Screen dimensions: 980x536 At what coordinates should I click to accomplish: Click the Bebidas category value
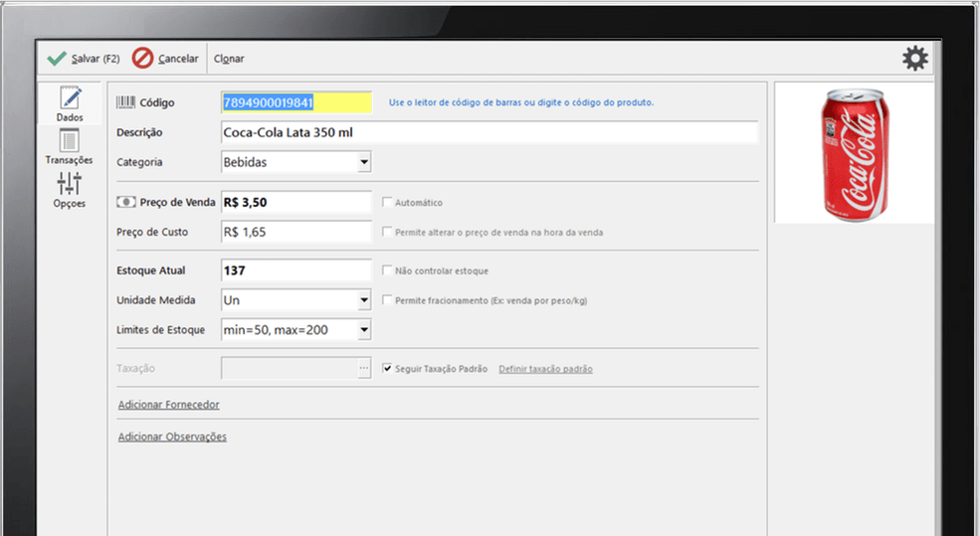click(245, 162)
